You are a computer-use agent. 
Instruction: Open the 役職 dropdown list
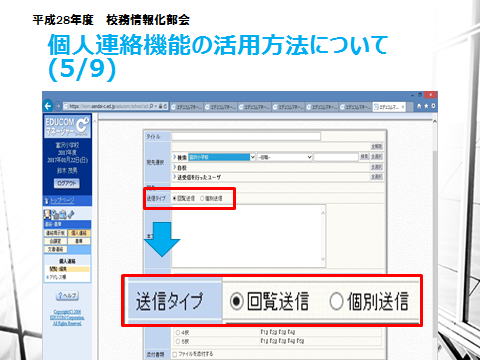[285, 157]
